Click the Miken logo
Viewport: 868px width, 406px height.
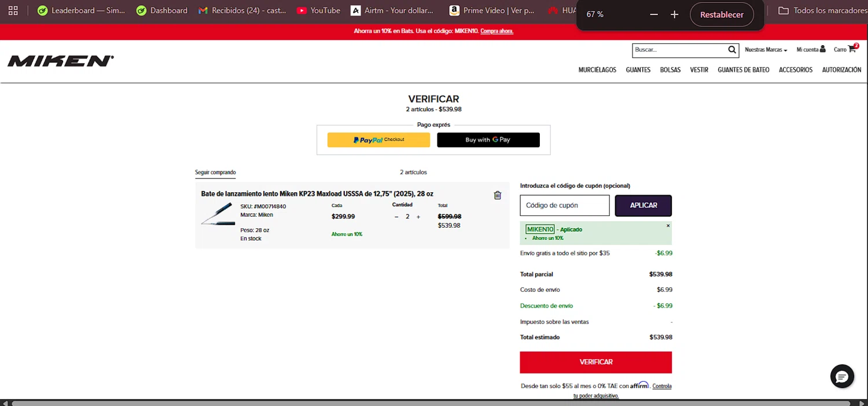pyautogui.click(x=61, y=61)
